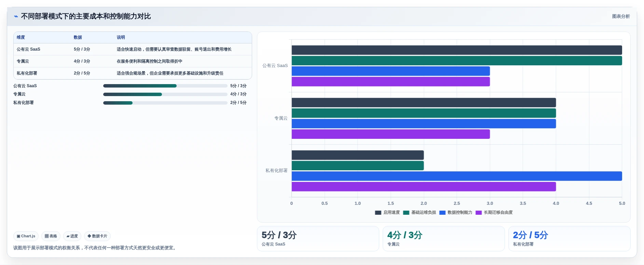The width and height of the screenshot is (644, 265).
Task: Click the 5分 / 3分 table data cell
Action: (x=82, y=49)
